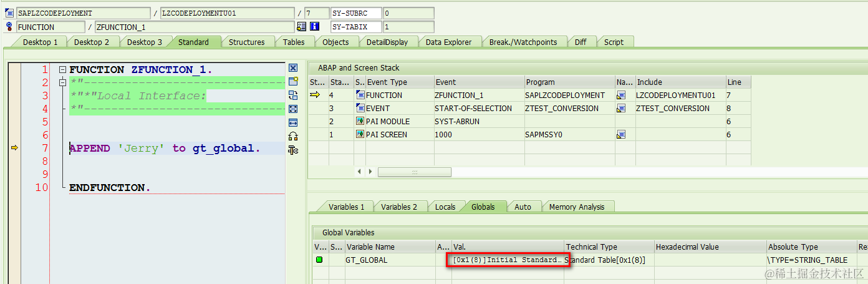The height and width of the screenshot is (284, 868).
Task: Click the Event Type column header
Action: pyautogui.click(x=400, y=82)
